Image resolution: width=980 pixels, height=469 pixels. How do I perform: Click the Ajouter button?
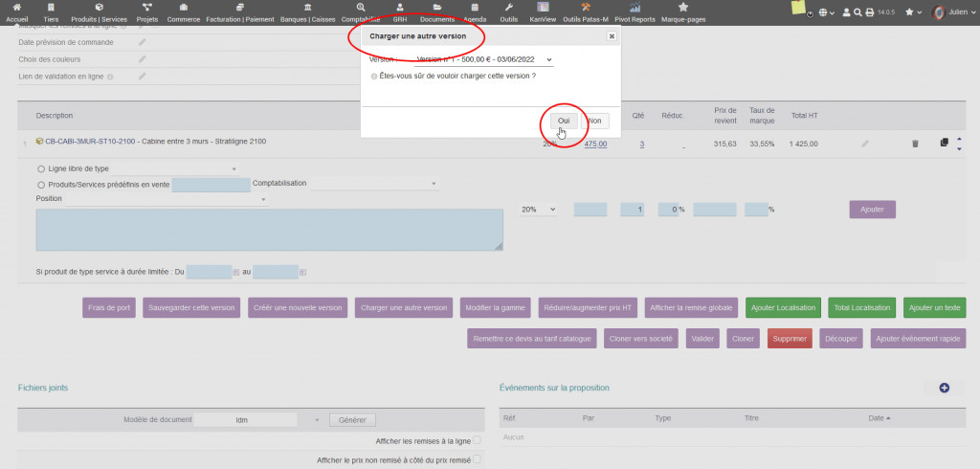873,210
